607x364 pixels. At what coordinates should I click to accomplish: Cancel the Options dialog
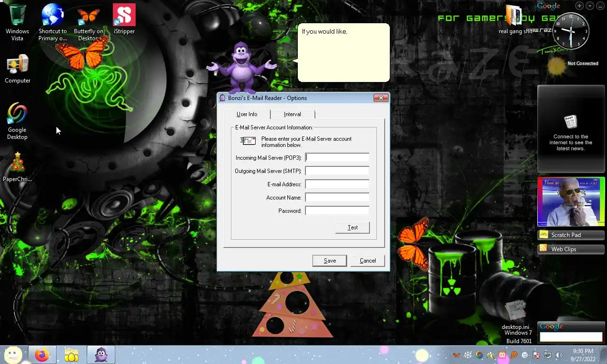click(368, 261)
